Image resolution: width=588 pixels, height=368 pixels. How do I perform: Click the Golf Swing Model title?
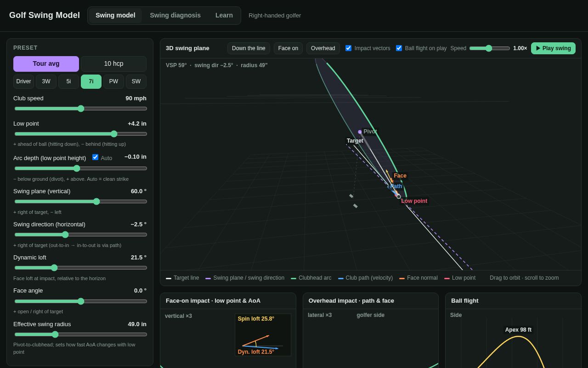point(45,15)
